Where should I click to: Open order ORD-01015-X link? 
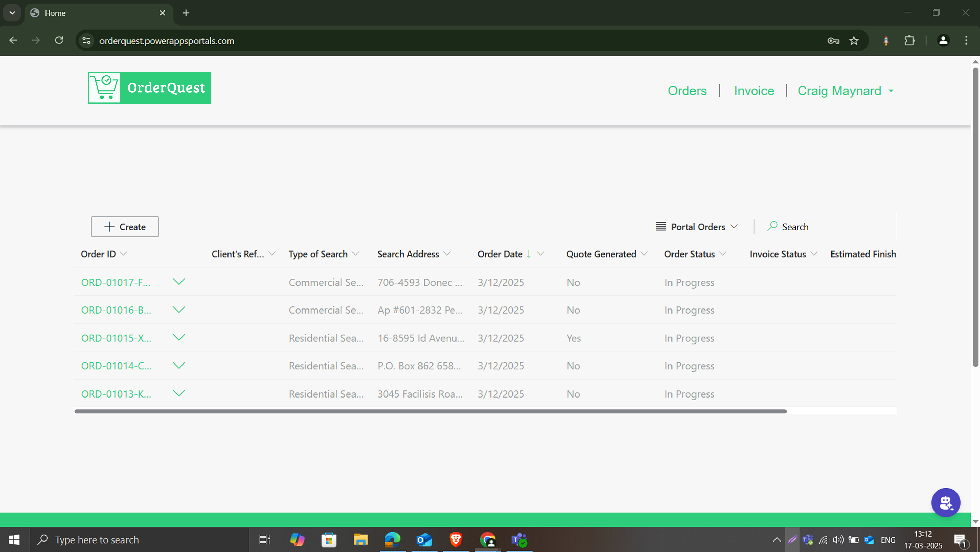pos(116,338)
